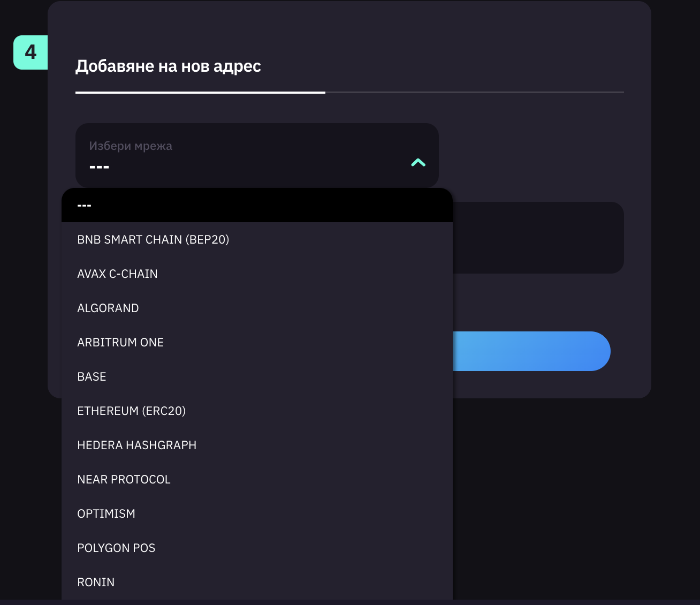The width and height of the screenshot is (700, 605).
Task: Select POLYGON POS network
Action: pos(117,548)
